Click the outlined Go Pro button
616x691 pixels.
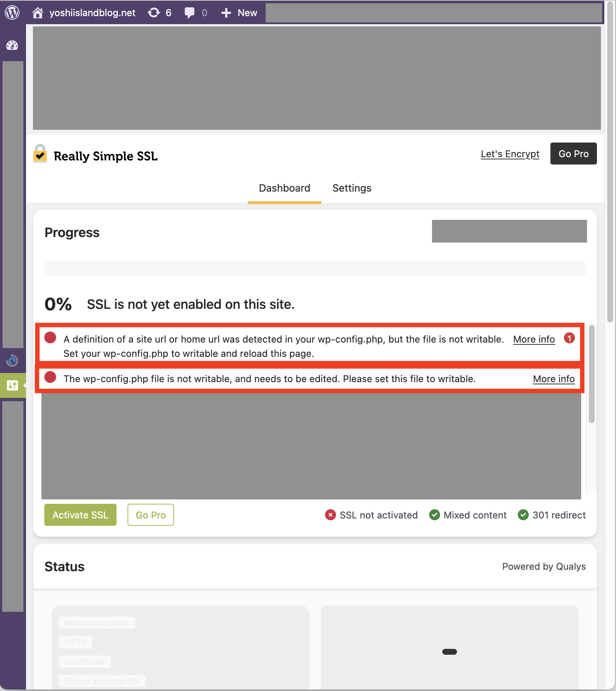151,515
